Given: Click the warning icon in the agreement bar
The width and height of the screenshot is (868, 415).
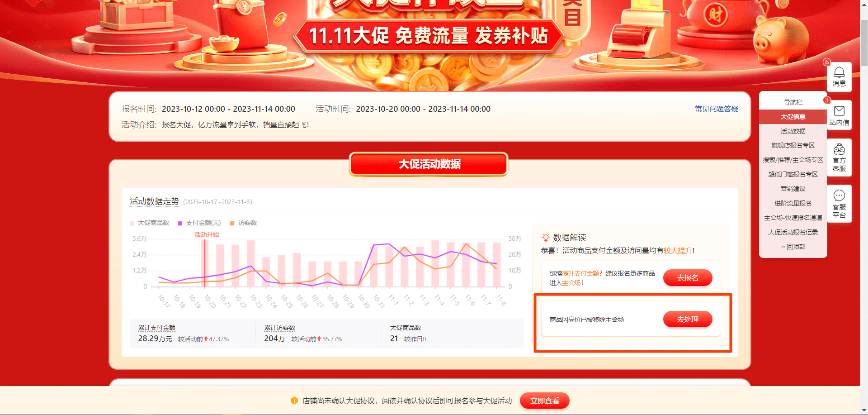Looking at the screenshot, I should [294, 401].
